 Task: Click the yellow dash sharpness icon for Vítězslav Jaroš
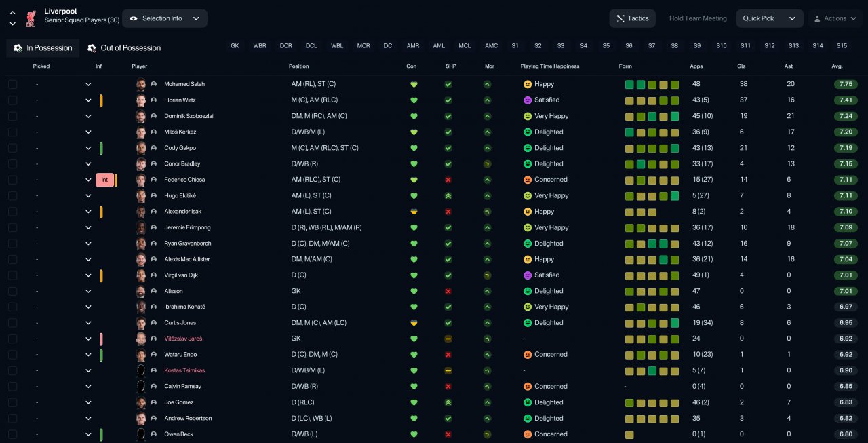[x=448, y=339]
